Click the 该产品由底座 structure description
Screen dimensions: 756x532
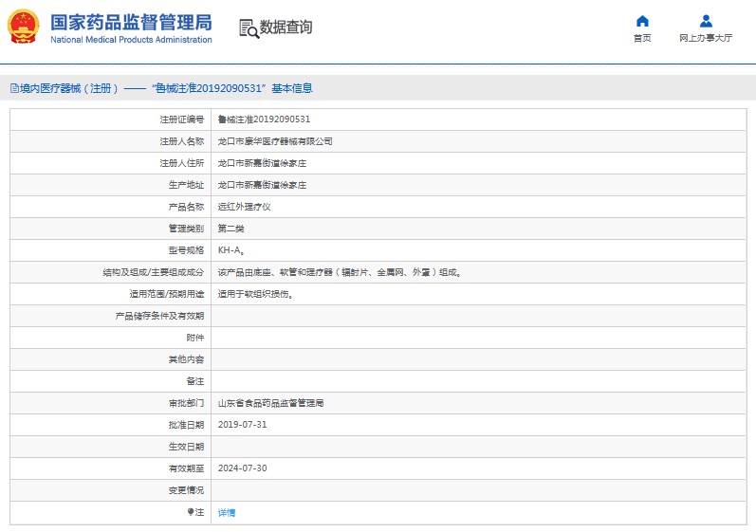coord(340,272)
